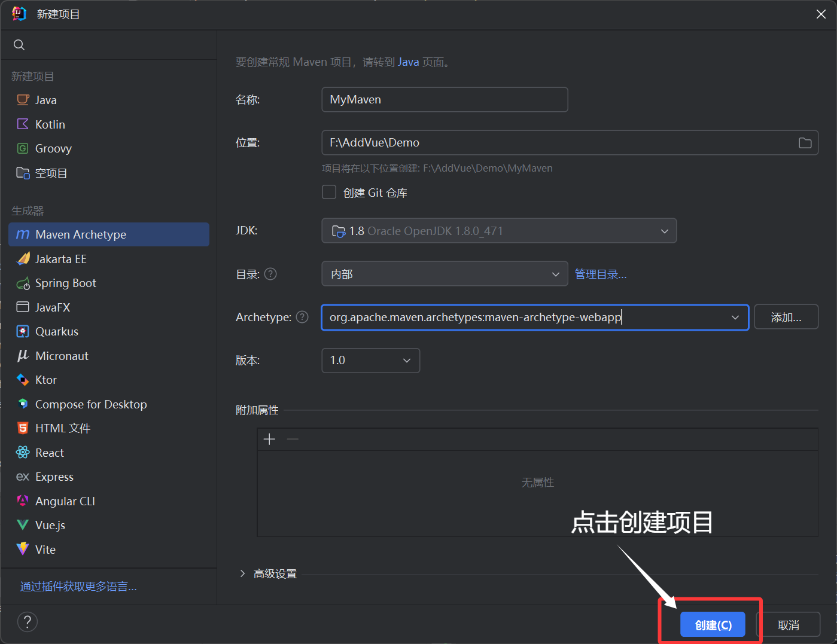Click the plus icon to add property
The width and height of the screenshot is (837, 644).
[269, 439]
